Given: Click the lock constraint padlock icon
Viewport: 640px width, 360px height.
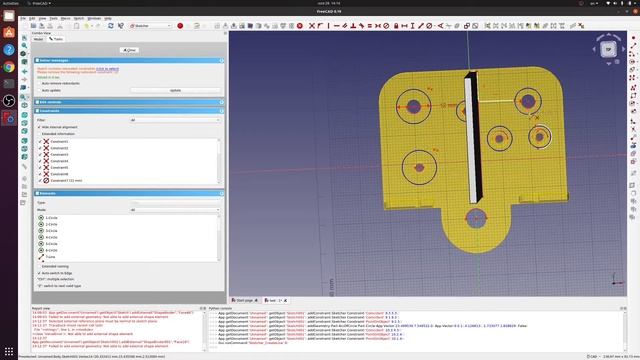Looking at the screenshot, I should pos(396,26).
